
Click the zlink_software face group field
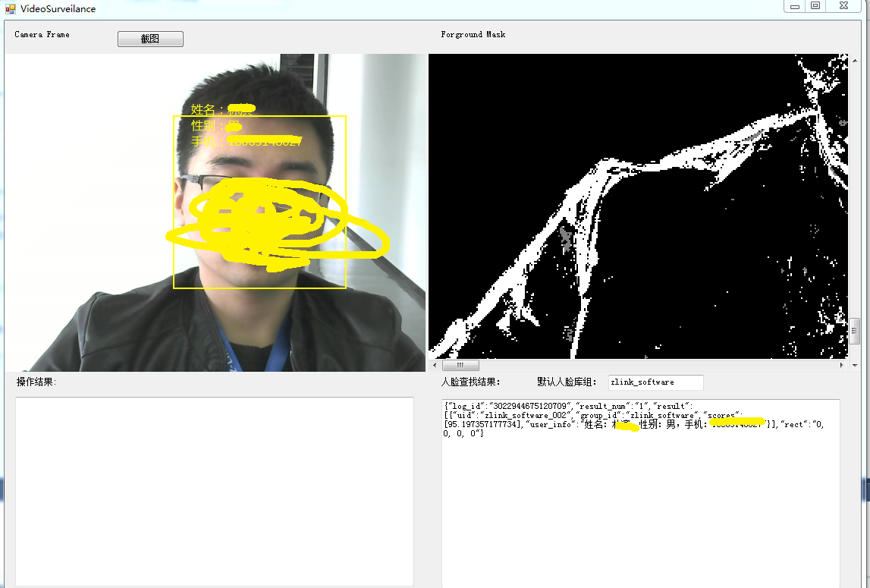(x=656, y=382)
